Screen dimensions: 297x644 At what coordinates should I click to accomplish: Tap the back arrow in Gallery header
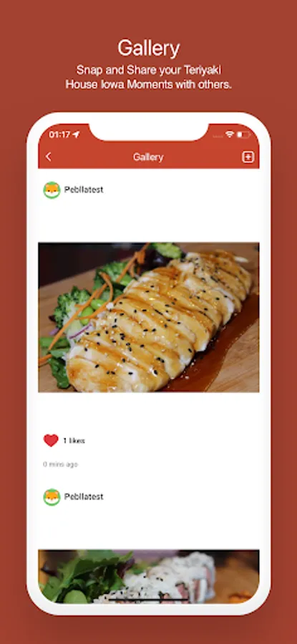(49, 157)
